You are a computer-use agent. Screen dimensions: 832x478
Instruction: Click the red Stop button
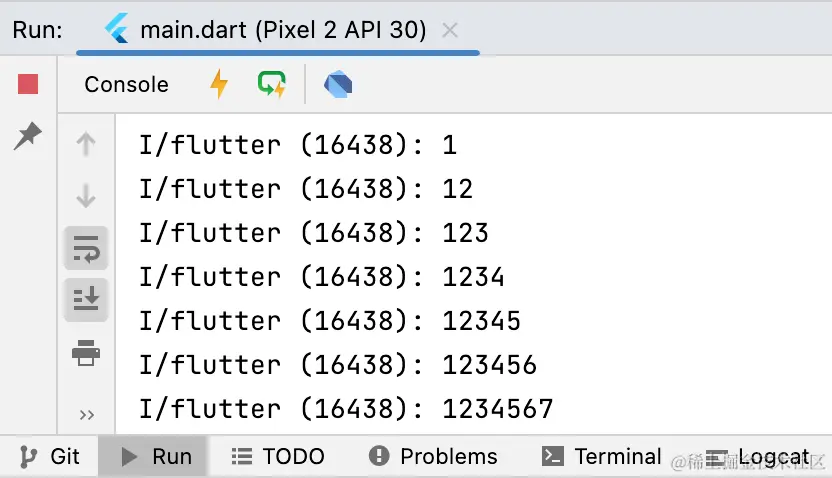(x=28, y=85)
